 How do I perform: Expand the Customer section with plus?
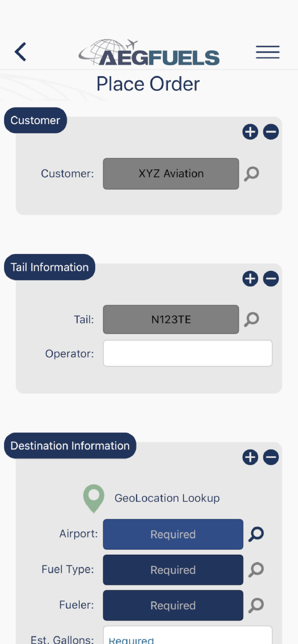[250, 132]
